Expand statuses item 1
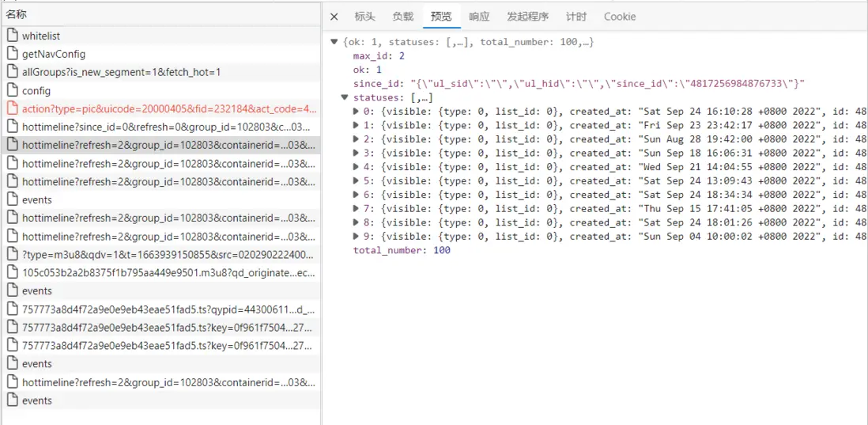The height and width of the screenshot is (425, 868). pos(356,125)
